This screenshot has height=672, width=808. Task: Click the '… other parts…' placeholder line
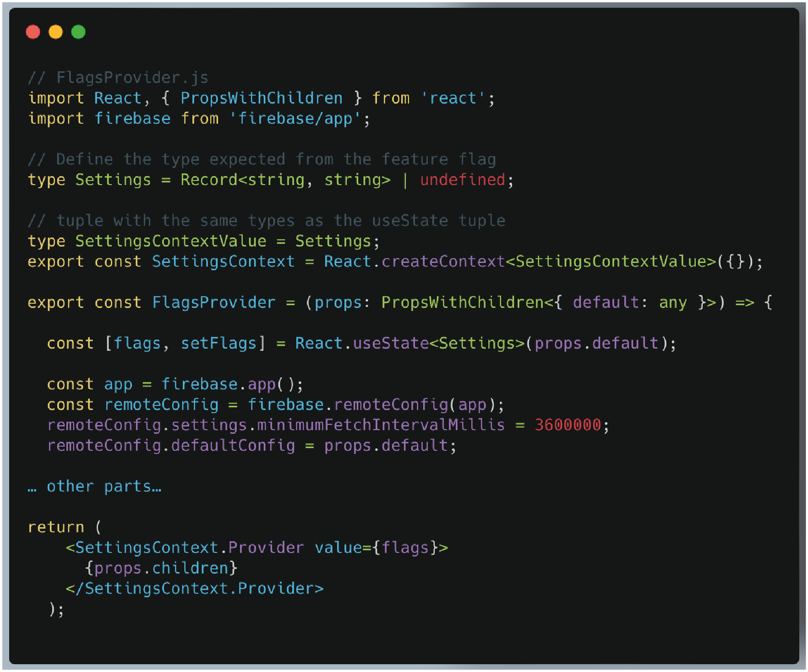[x=94, y=486]
